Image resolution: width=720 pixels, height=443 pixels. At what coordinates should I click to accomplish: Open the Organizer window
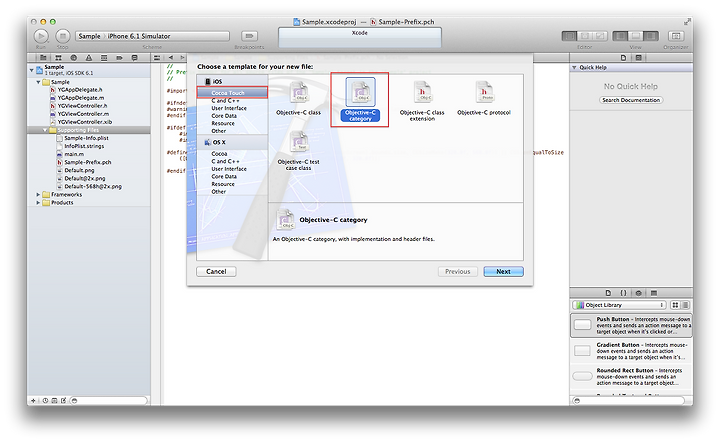pyautogui.click(x=675, y=36)
